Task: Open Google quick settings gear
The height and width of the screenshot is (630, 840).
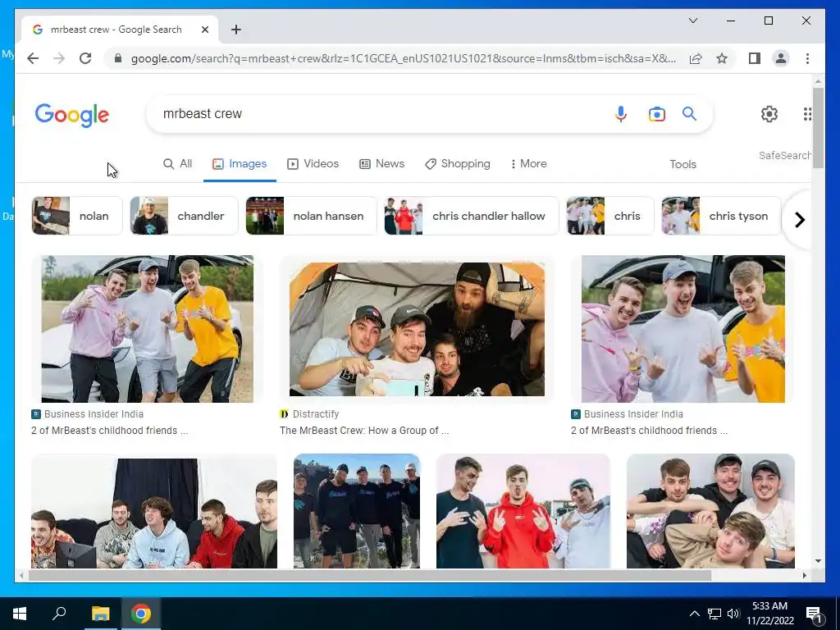Action: (x=769, y=113)
